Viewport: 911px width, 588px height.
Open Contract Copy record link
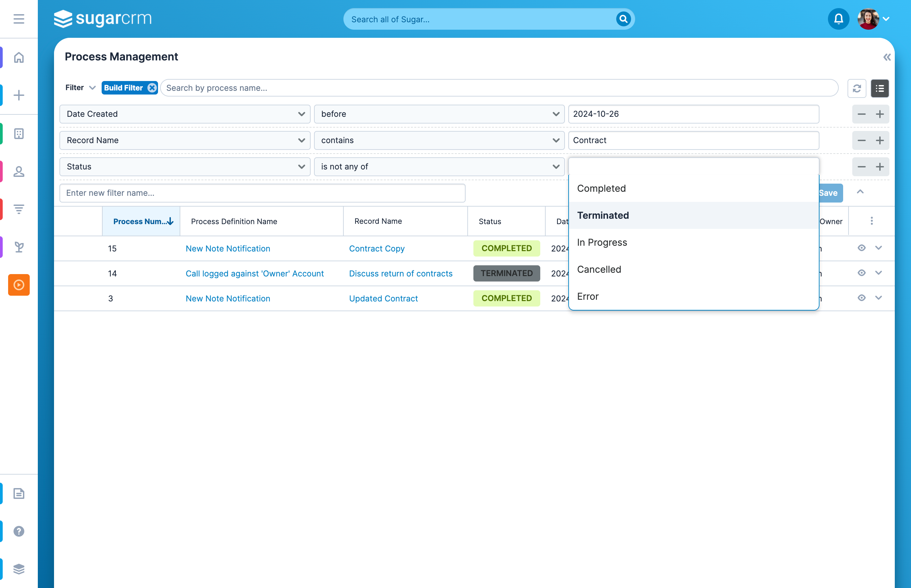click(376, 248)
